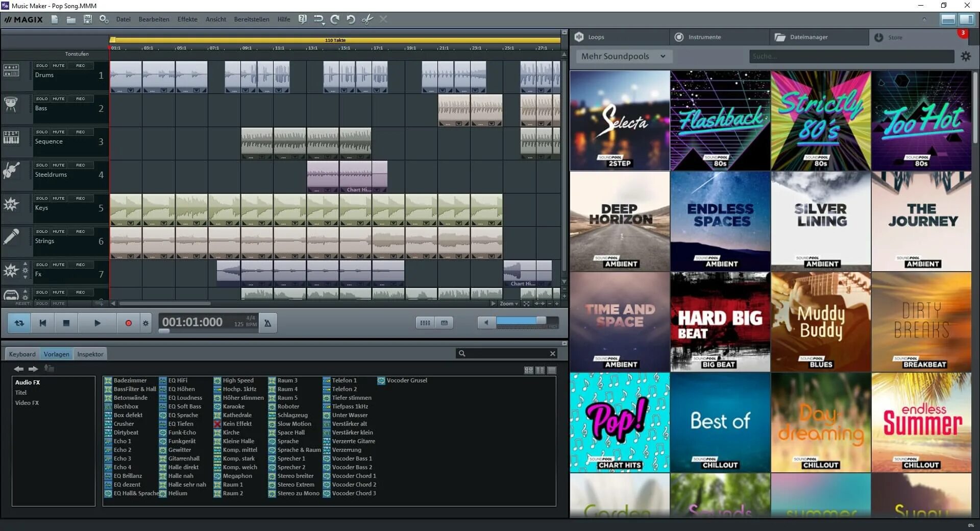Open playback settings gear next to record
Viewport: 980px width, 531px height.
point(145,323)
